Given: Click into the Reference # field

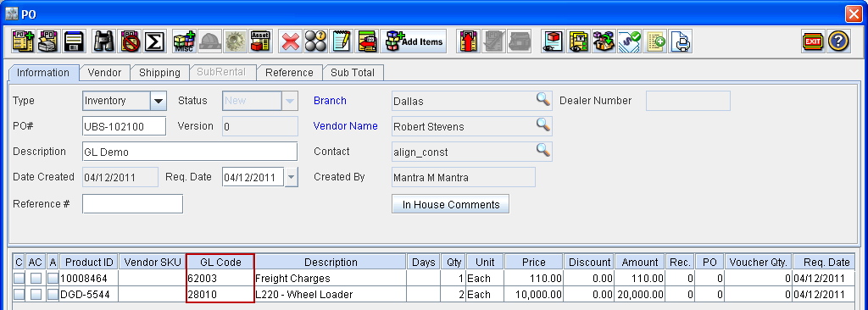Looking at the screenshot, I should click(x=132, y=204).
